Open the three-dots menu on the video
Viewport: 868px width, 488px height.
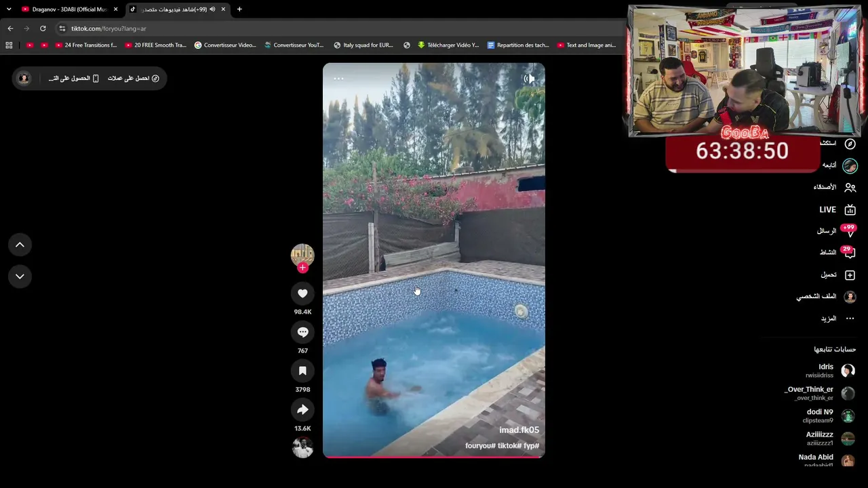(338, 79)
